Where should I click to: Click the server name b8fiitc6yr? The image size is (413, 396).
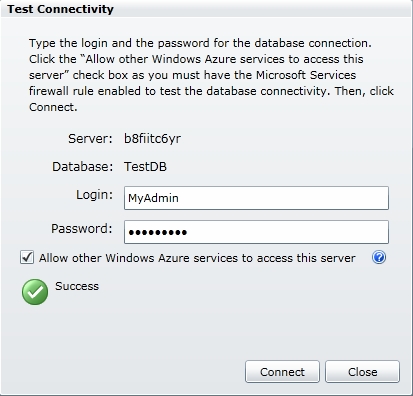(152, 138)
